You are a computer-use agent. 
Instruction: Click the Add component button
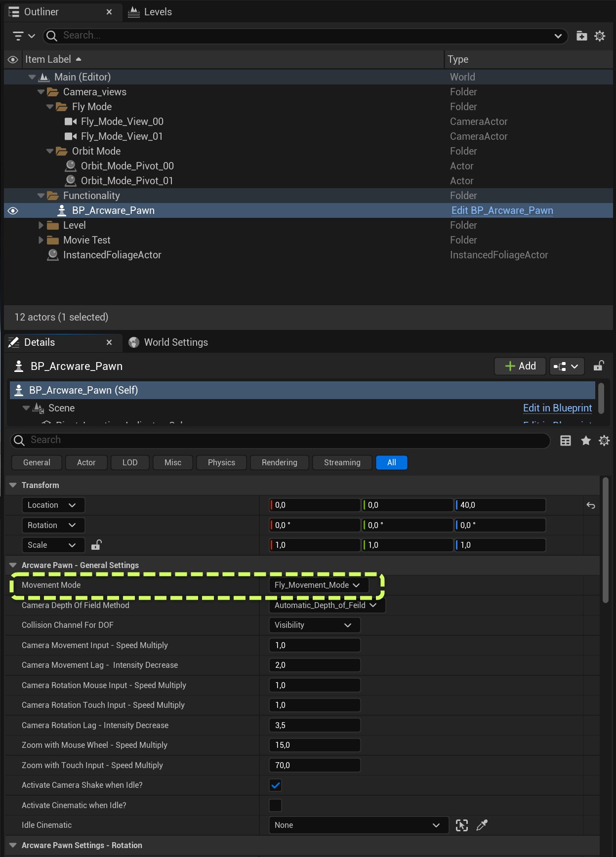click(x=520, y=366)
